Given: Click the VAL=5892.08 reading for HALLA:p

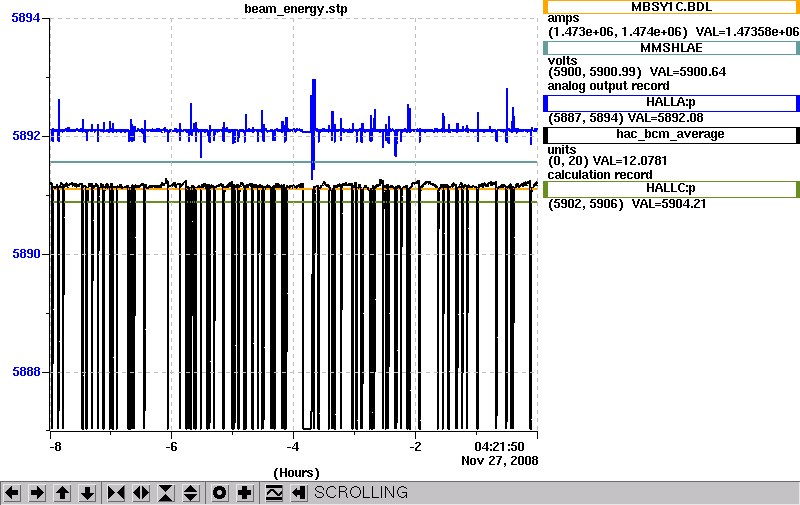Looking at the screenshot, I should 665,118.
